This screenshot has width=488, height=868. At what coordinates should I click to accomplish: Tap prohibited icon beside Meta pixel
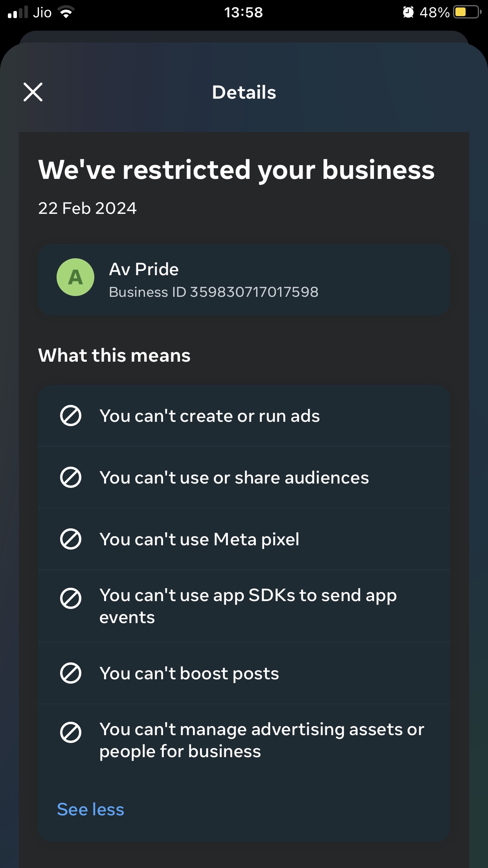coord(71,539)
